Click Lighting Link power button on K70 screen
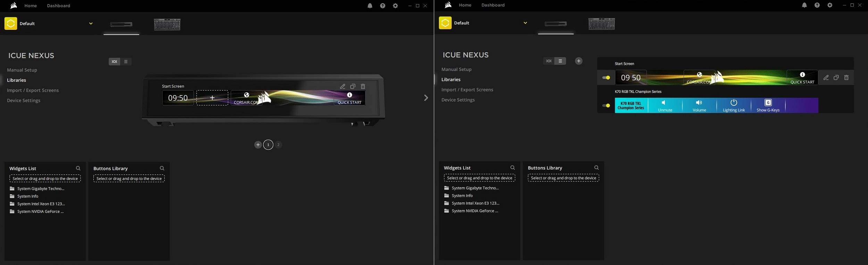Screen dimensions: 868x265 pos(734,105)
